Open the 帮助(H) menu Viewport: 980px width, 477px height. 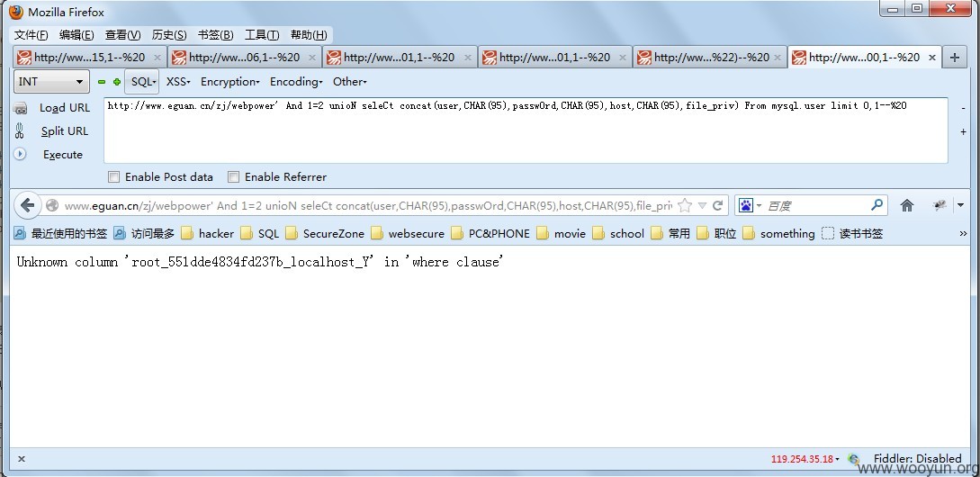pyautogui.click(x=309, y=35)
